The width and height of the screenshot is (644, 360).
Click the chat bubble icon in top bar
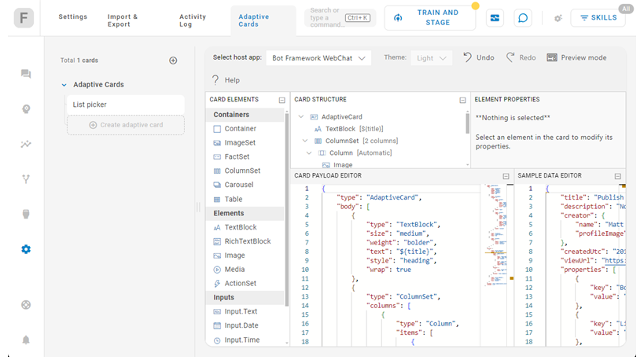coord(522,18)
